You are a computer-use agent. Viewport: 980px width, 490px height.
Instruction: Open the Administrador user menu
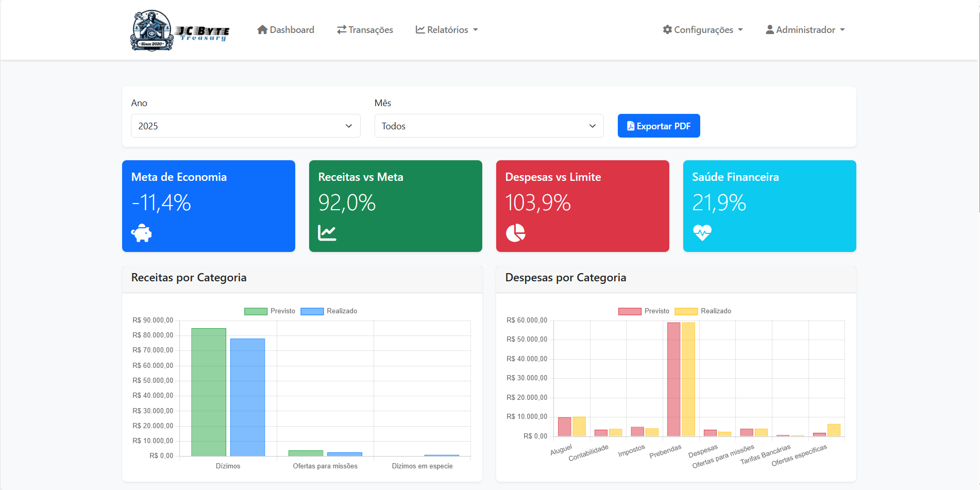[805, 30]
